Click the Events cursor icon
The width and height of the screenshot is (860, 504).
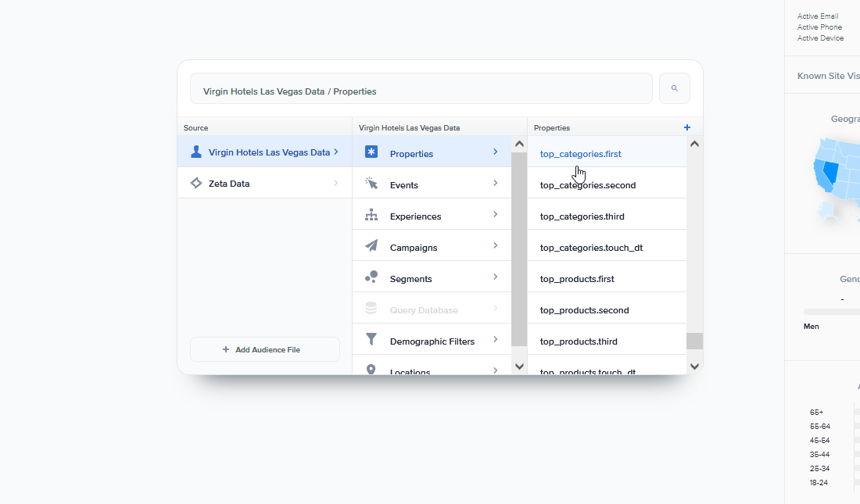(371, 184)
